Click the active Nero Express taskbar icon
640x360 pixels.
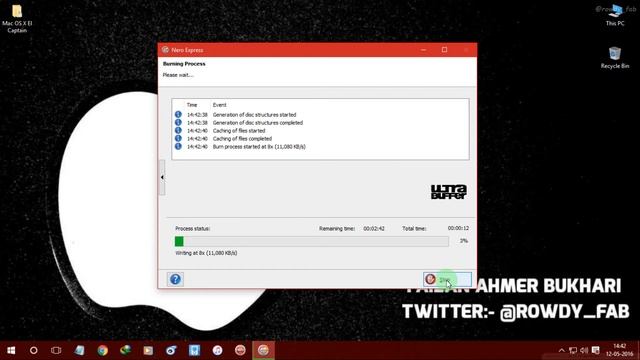click(263, 350)
